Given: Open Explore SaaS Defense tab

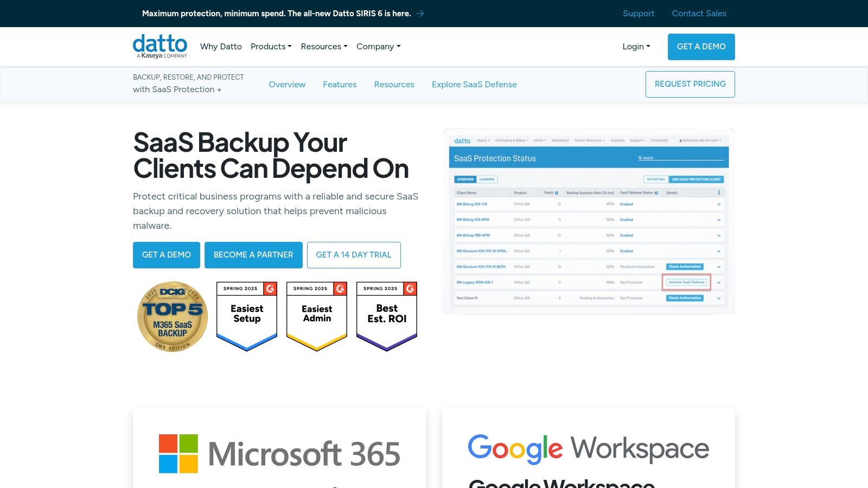Looking at the screenshot, I should point(474,85).
